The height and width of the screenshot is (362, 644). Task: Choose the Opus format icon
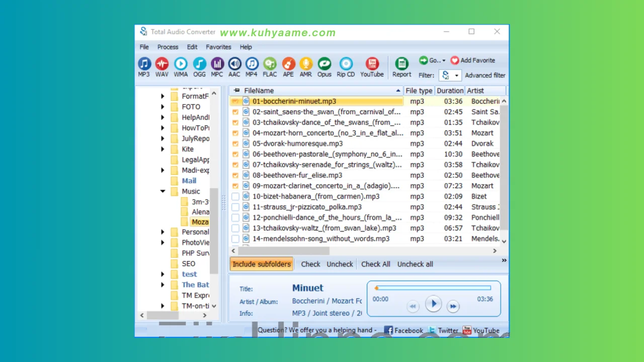(x=324, y=64)
